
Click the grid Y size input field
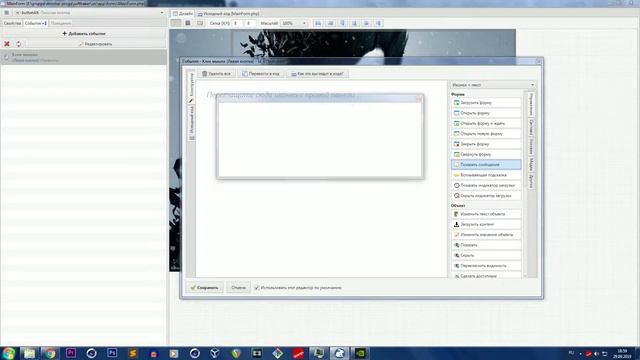tap(249, 23)
